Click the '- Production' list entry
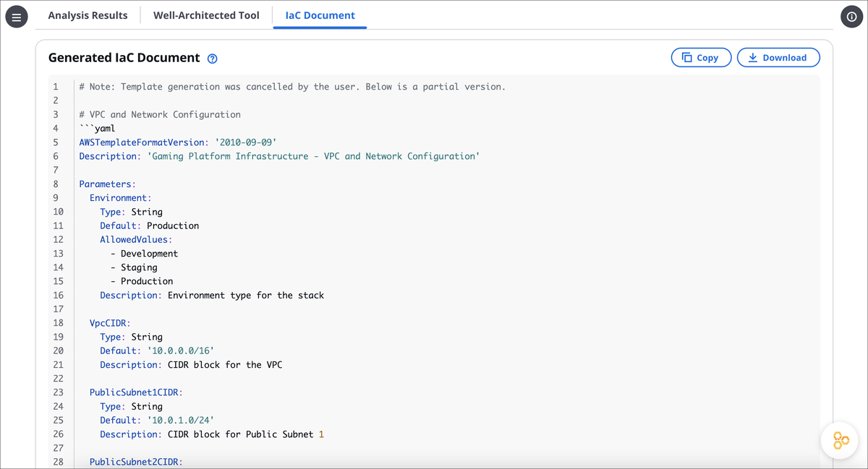 pyautogui.click(x=142, y=281)
